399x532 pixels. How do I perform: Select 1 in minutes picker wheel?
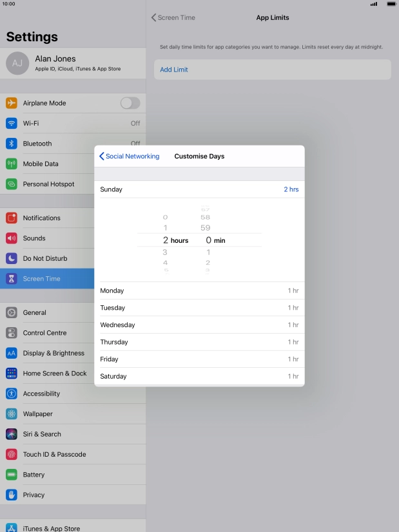coord(208,252)
